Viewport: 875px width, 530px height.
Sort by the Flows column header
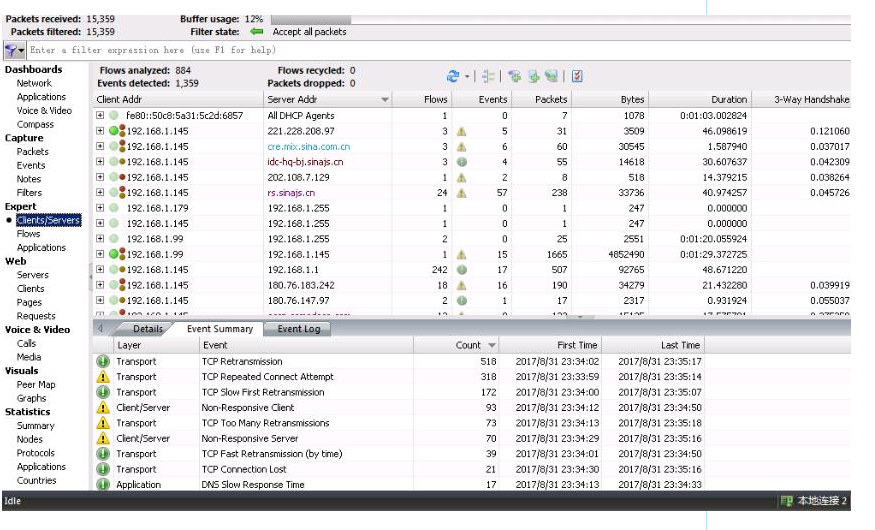(422, 100)
